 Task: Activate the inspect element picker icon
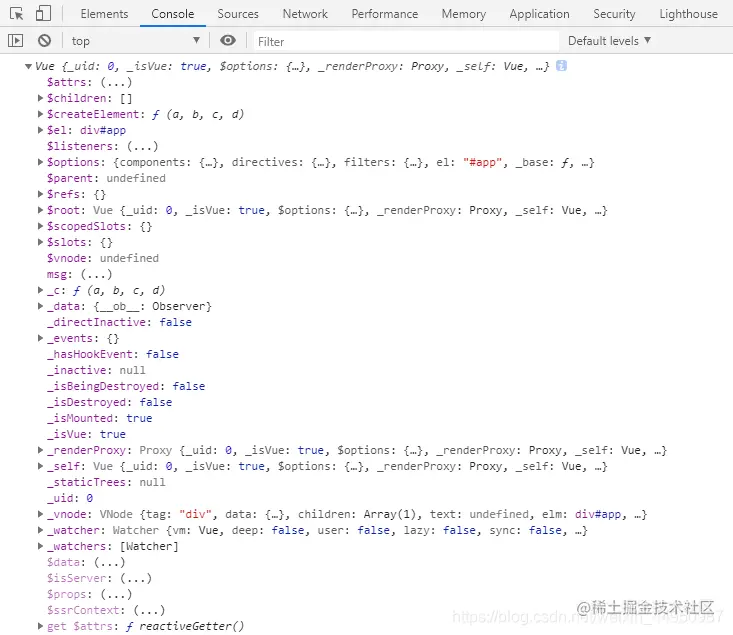click(x=16, y=14)
